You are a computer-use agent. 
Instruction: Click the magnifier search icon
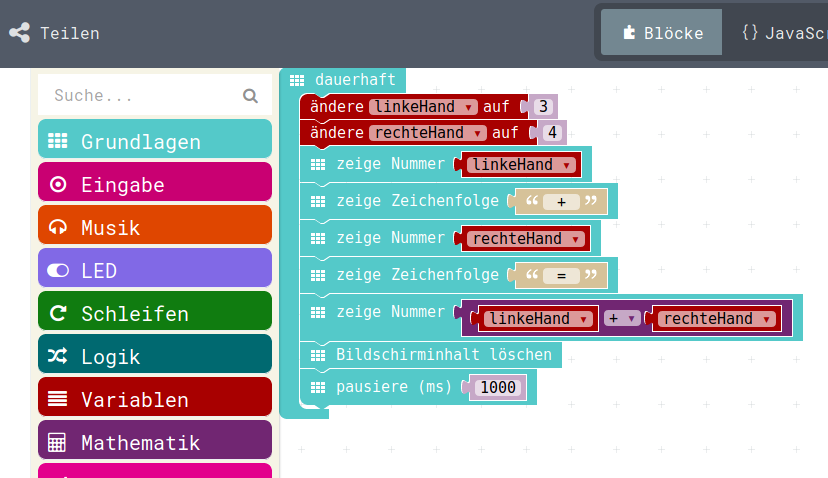tap(250, 96)
